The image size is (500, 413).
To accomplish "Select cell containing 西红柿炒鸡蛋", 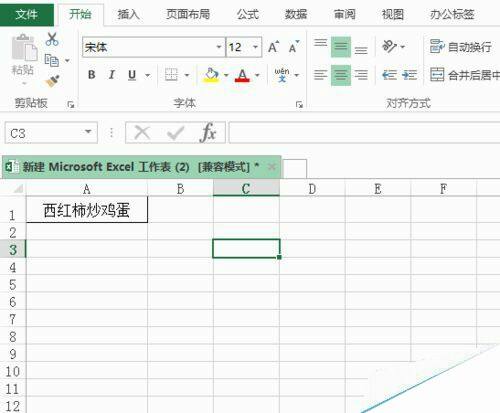I will [x=87, y=210].
